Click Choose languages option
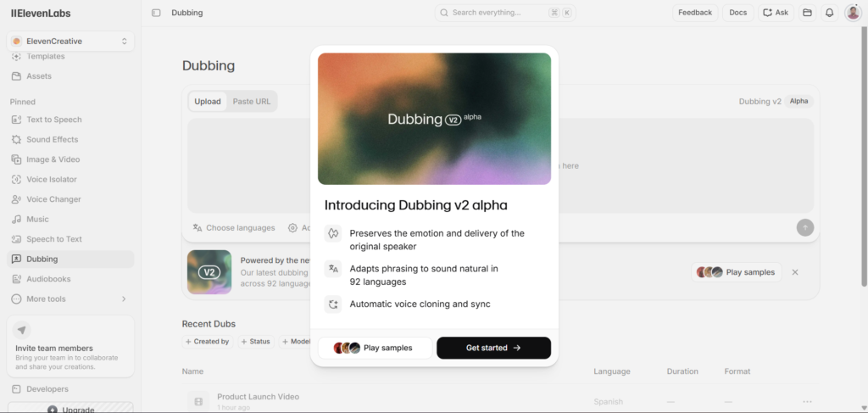The height and width of the screenshot is (413, 868). coord(234,227)
